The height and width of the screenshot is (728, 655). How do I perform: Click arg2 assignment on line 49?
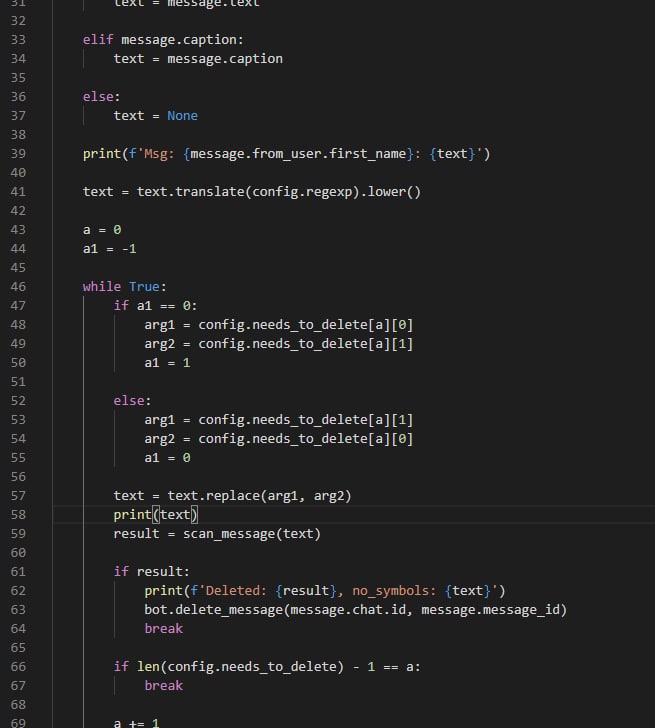pyautogui.click(x=279, y=344)
